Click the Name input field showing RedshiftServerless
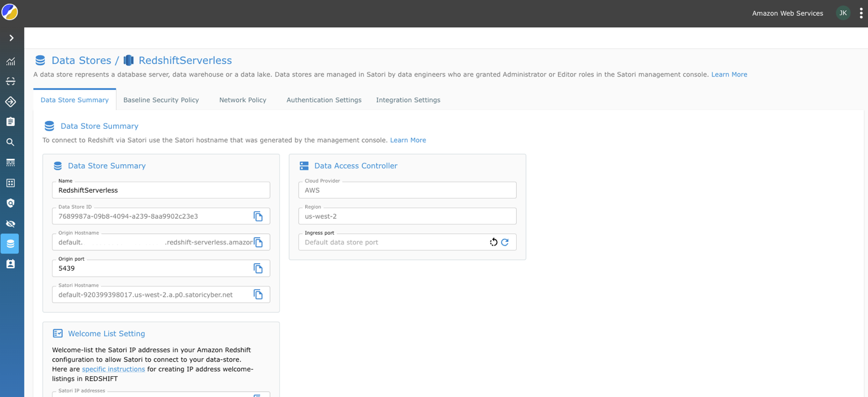 click(160, 190)
